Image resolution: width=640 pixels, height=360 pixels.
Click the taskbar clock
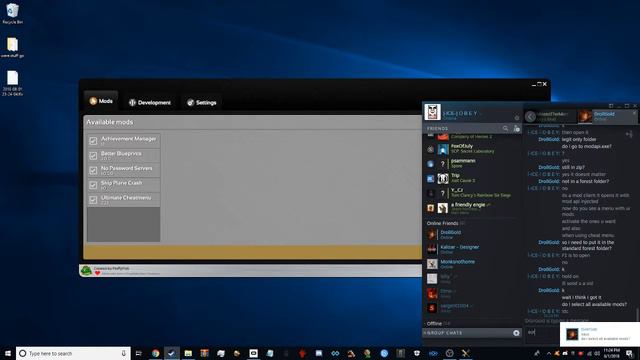coord(611,353)
